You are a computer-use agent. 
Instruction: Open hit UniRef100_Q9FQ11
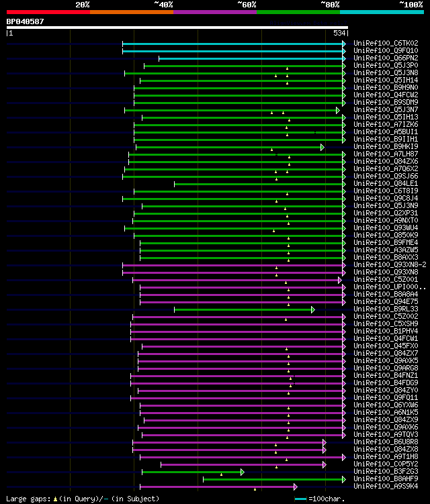point(386,398)
